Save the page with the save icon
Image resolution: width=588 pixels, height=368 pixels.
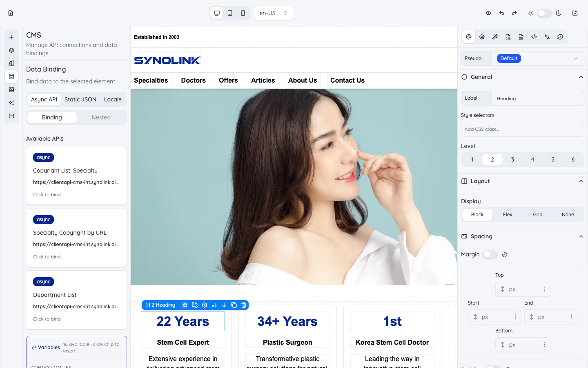(575, 13)
